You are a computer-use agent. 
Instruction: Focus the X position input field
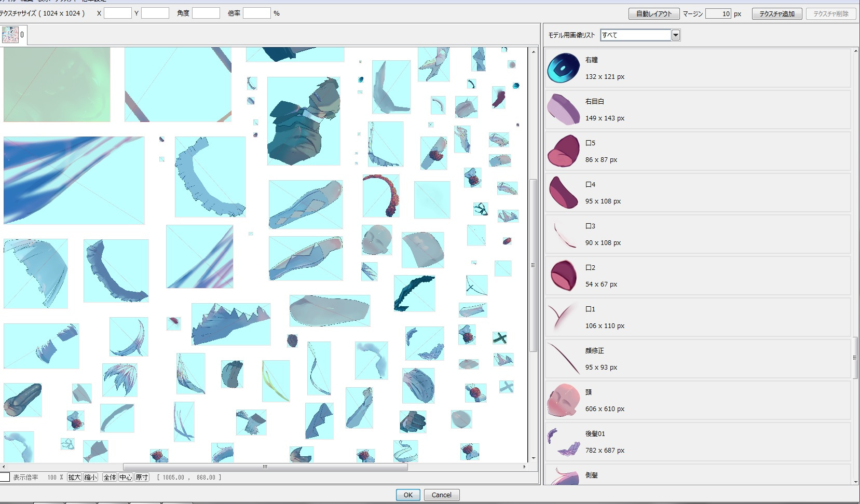tap(118, 13)
